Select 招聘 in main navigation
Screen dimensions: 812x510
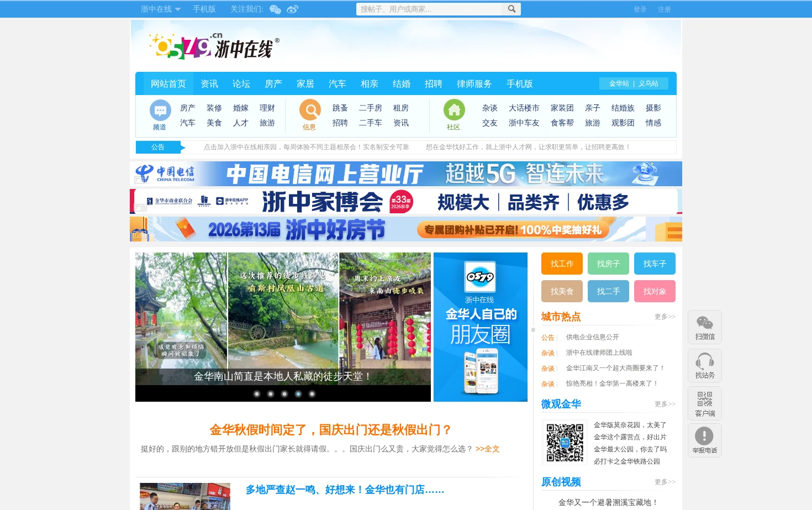click(434, 83)
